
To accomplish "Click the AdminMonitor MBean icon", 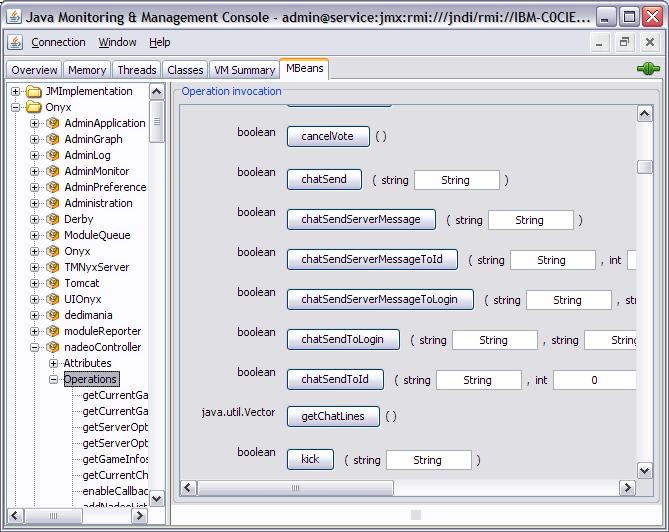I will tap(52, 171).
